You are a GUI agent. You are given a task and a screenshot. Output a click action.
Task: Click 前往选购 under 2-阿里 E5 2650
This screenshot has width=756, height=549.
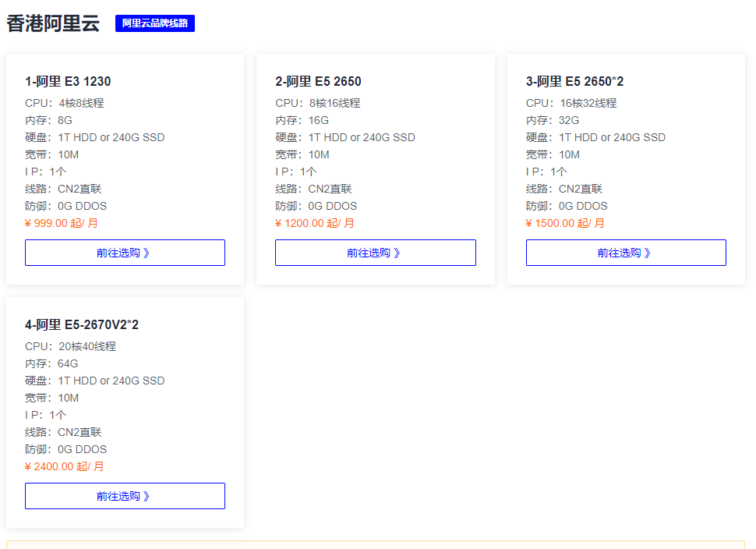pyautogui.click(x=376, y=253)
